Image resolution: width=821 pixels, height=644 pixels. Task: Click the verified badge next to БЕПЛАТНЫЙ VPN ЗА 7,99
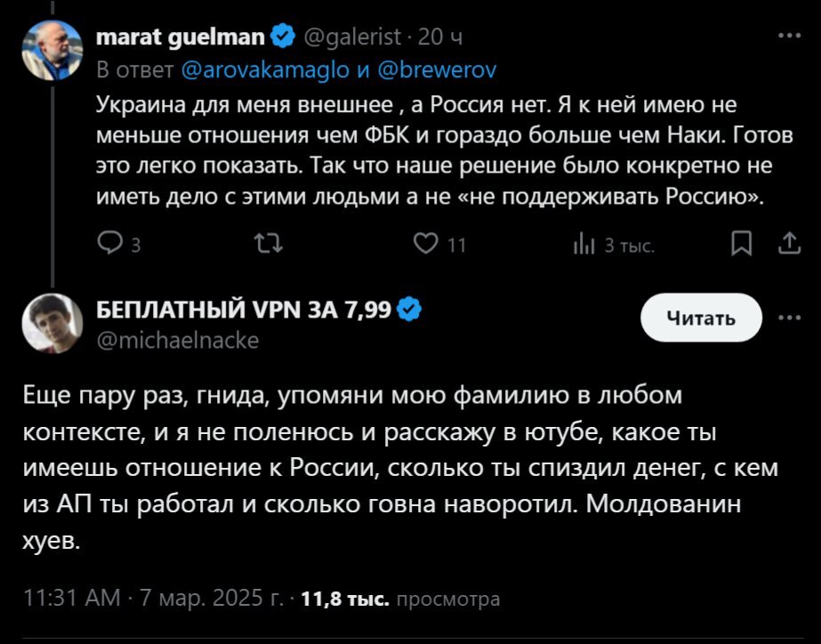pyautogui.click(x=410, y=310)
